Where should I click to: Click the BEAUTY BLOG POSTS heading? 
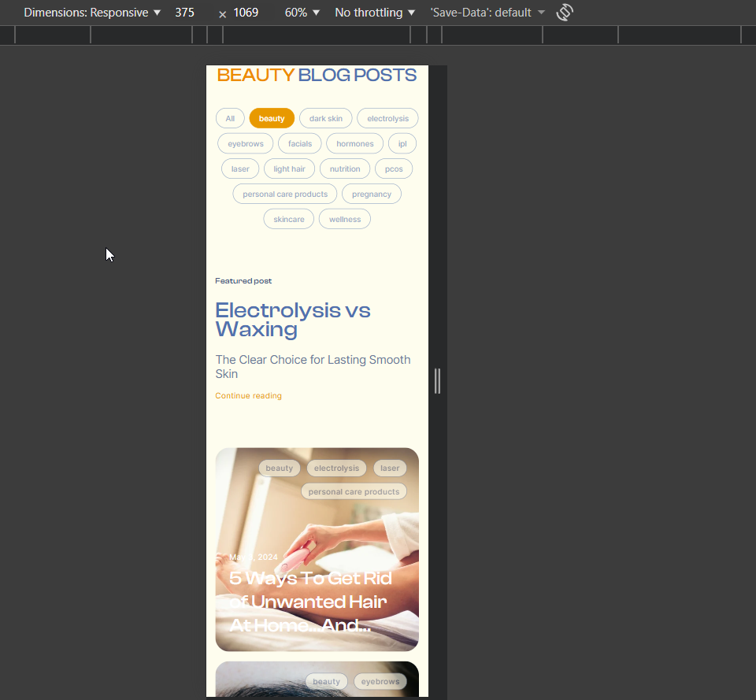point(317,76)
